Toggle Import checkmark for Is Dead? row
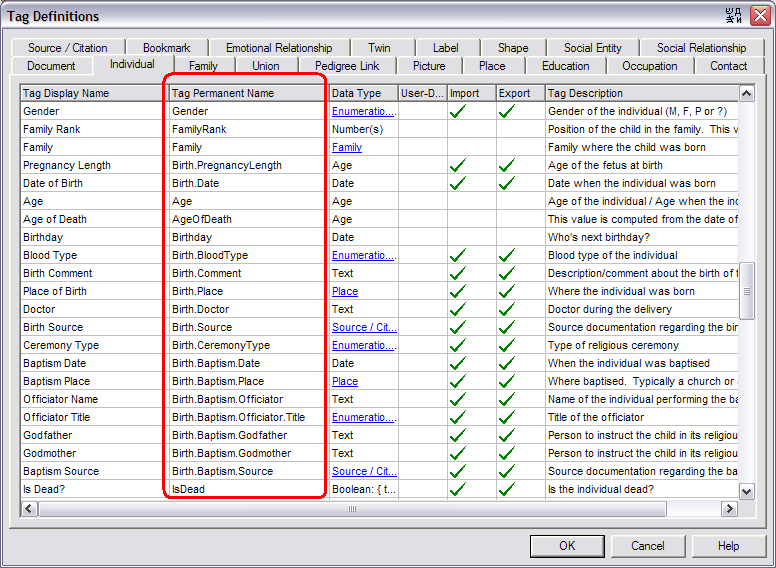The width and height of the screenshot is (776, 568). point(458,489)
